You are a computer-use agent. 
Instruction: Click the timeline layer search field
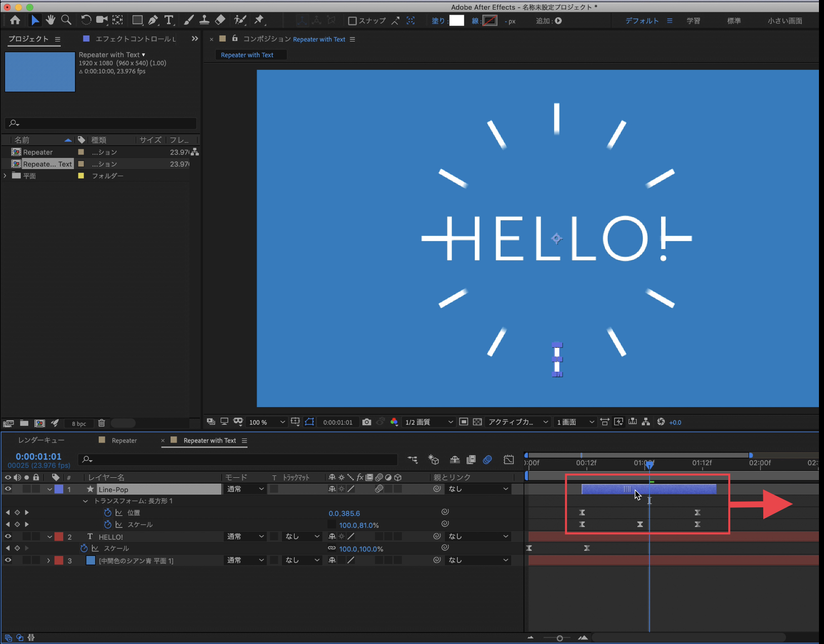(238, 459)
